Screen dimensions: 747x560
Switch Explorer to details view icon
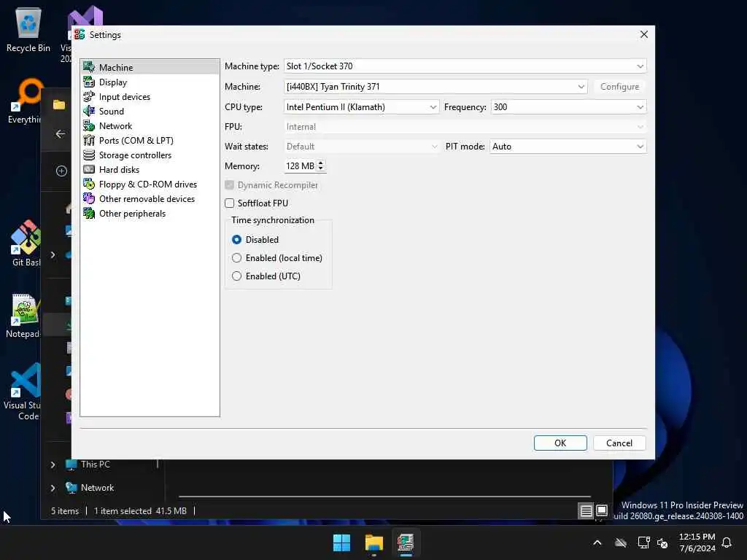click(586, 511)
